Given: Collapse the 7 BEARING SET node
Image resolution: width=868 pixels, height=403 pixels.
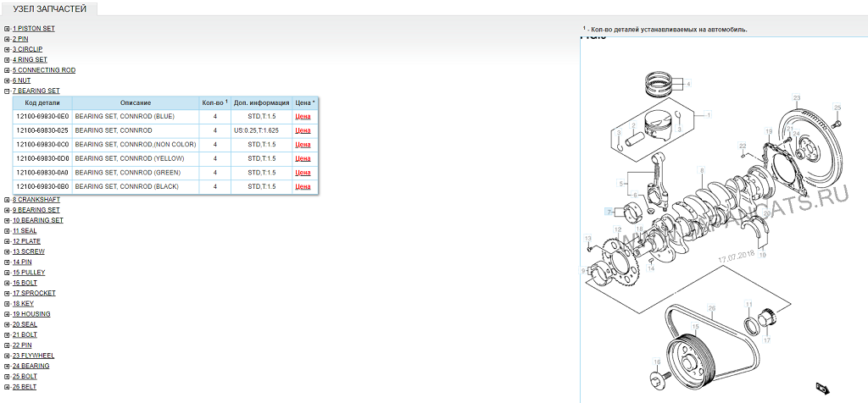Looking at the screenshot, I should pyautogui.click(x=7, y=91).
